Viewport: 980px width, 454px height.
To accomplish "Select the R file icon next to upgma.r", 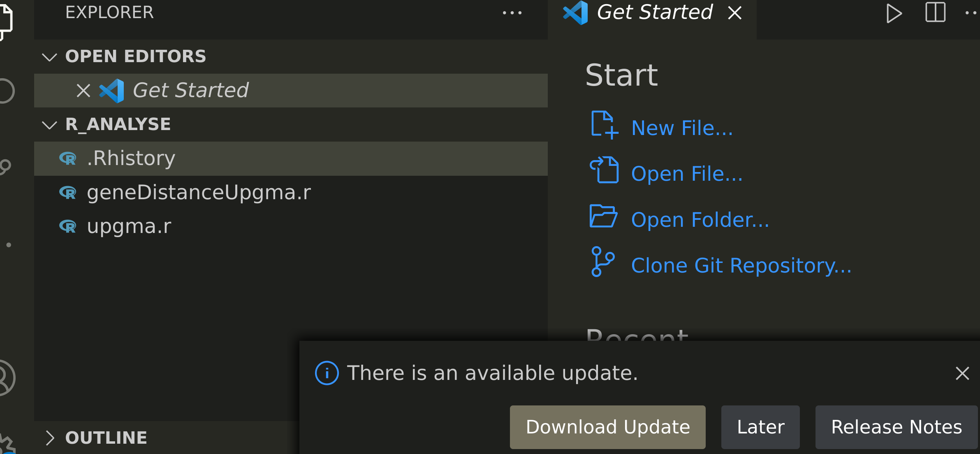I will (x=68, y=226).
